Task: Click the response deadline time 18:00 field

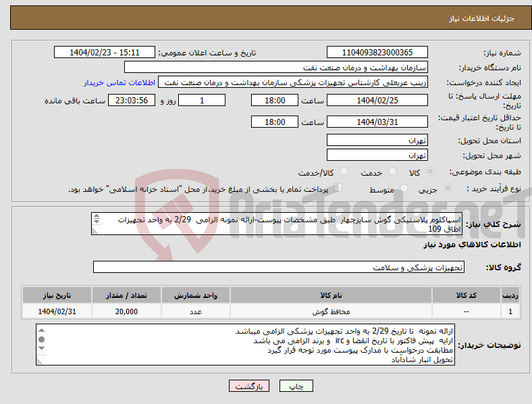Action: [275, 100]
